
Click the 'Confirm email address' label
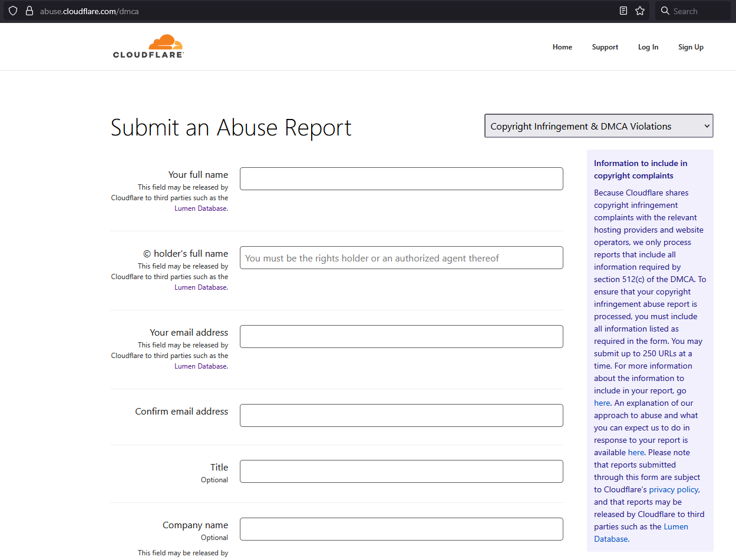(181, 411)
